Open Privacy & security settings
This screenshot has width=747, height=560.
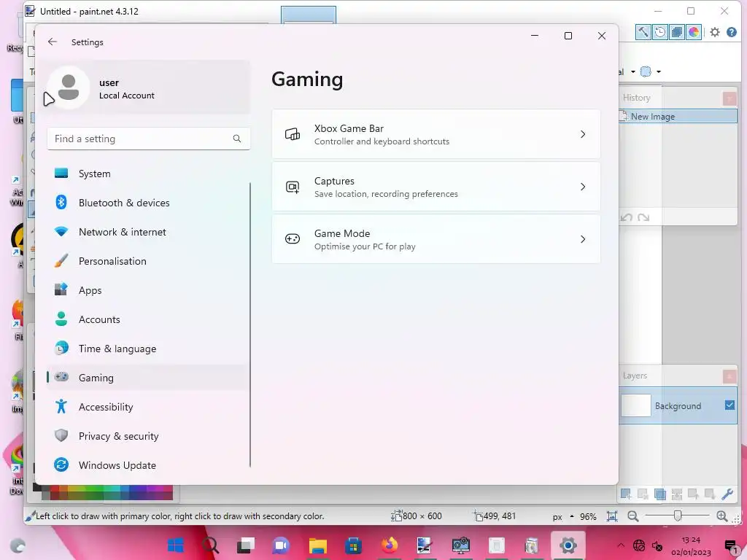147,436
